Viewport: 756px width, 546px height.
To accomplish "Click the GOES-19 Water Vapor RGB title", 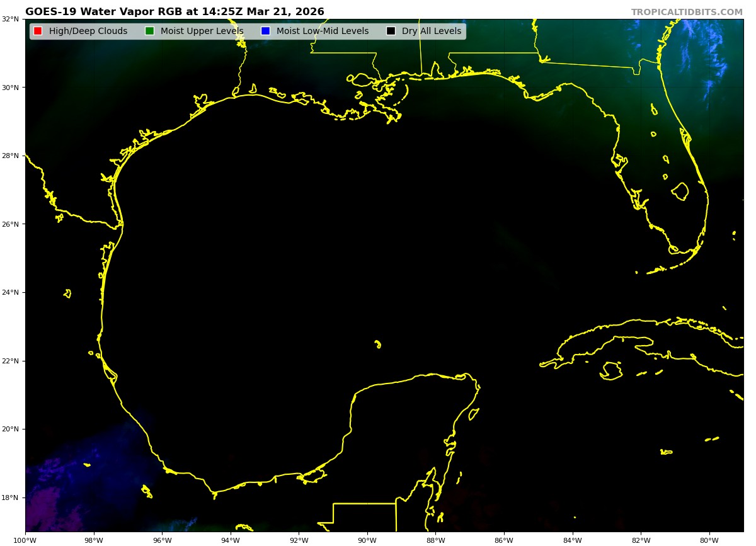I will click(x=175, y=12).
